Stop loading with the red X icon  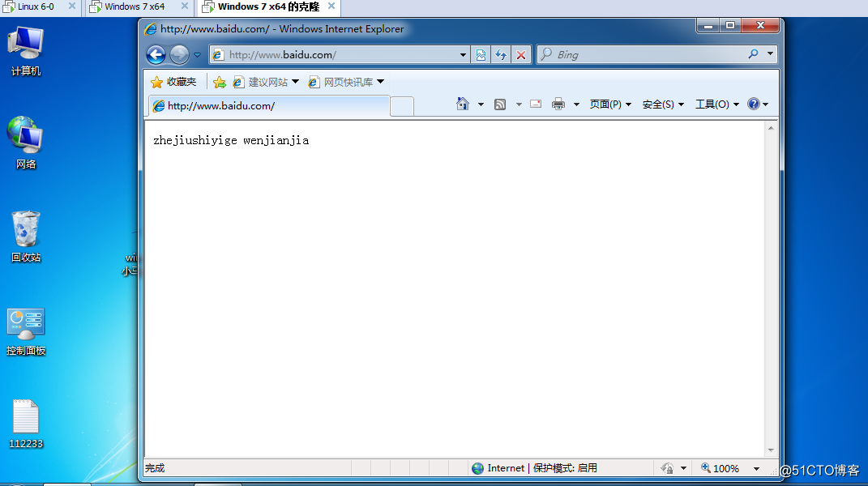point(521,55)
